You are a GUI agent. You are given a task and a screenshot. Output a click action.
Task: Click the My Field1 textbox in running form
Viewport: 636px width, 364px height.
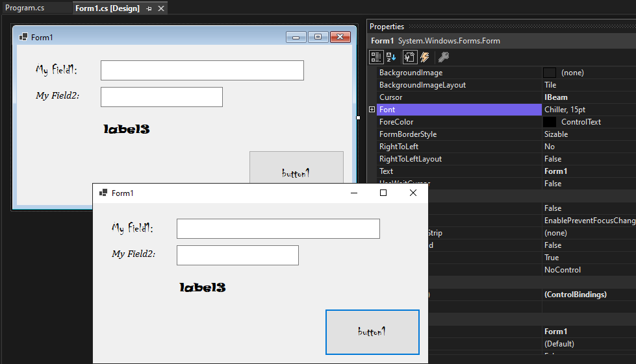(x=278, y=229)
